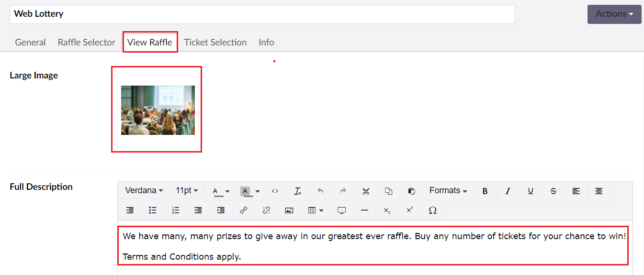Align text to the right
Image resolution: width=644 pixels, height=275 pixels.
tap(130, 210)
